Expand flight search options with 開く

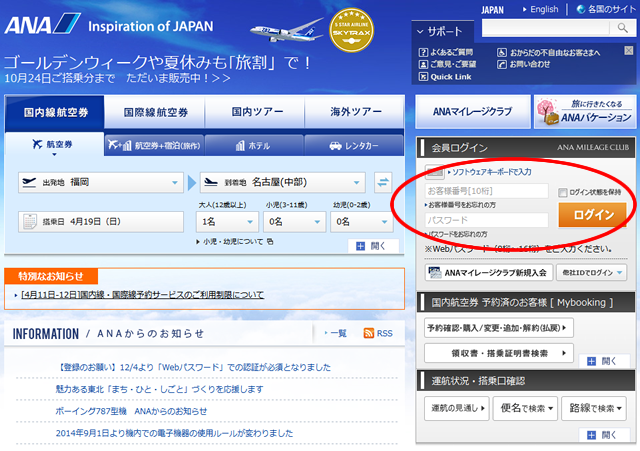372,246
